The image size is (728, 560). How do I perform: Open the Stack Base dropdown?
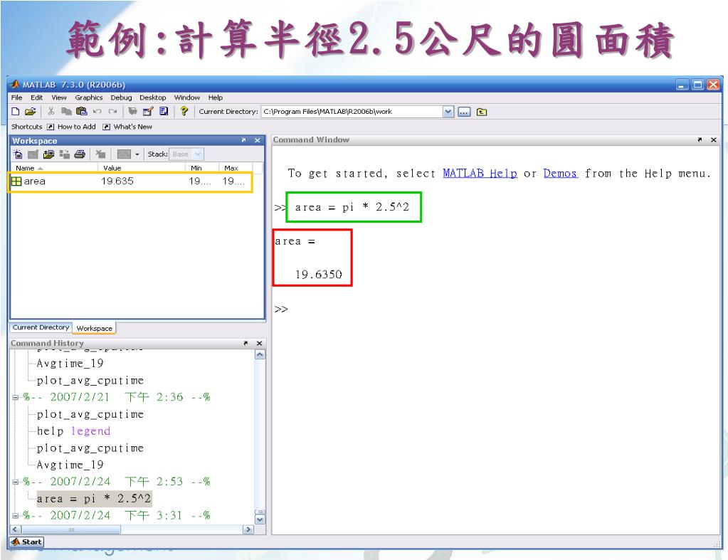pyautogui.click(x=186, y=154)
